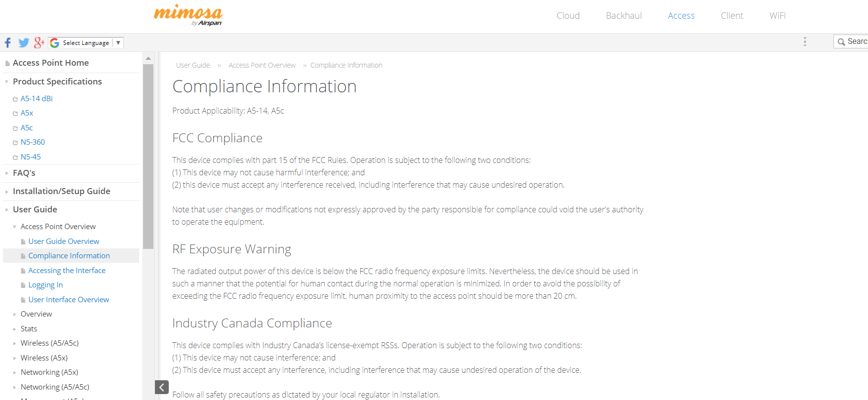Screen dimensions: 868x400
Task: Expand the Stats tree node
Action: (x=15, y=329)
